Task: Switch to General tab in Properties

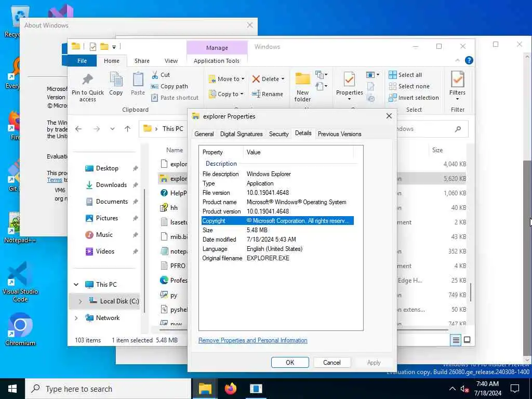Action: [x=204, y=134]
